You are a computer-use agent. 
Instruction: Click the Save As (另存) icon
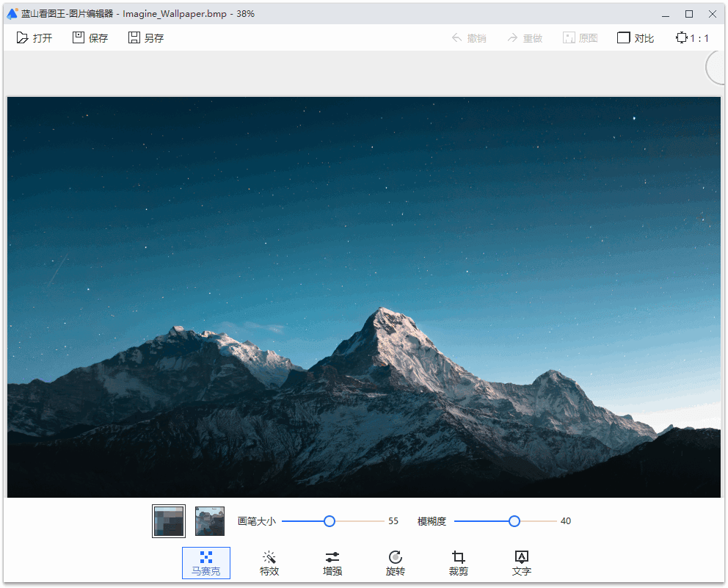coord(134,38)
